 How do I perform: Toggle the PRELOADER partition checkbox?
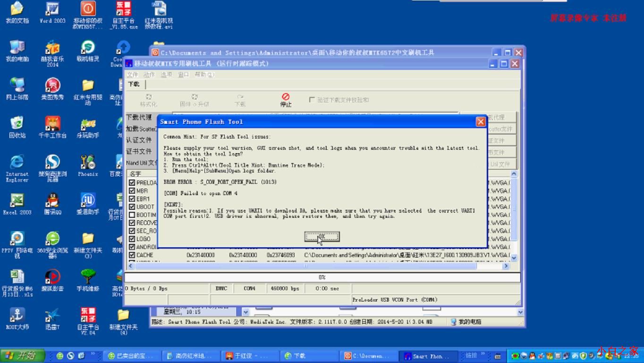132,183
